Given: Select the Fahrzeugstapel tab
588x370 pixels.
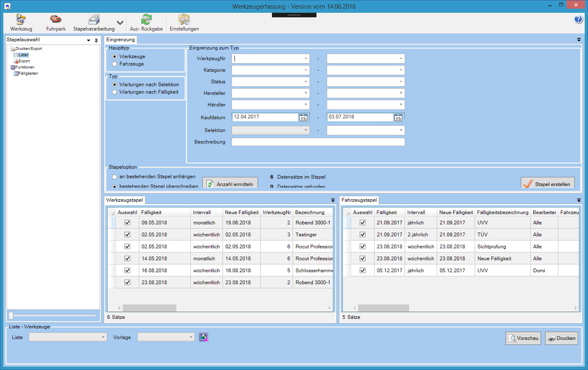Looking at the screenshot, I should 359,200.
